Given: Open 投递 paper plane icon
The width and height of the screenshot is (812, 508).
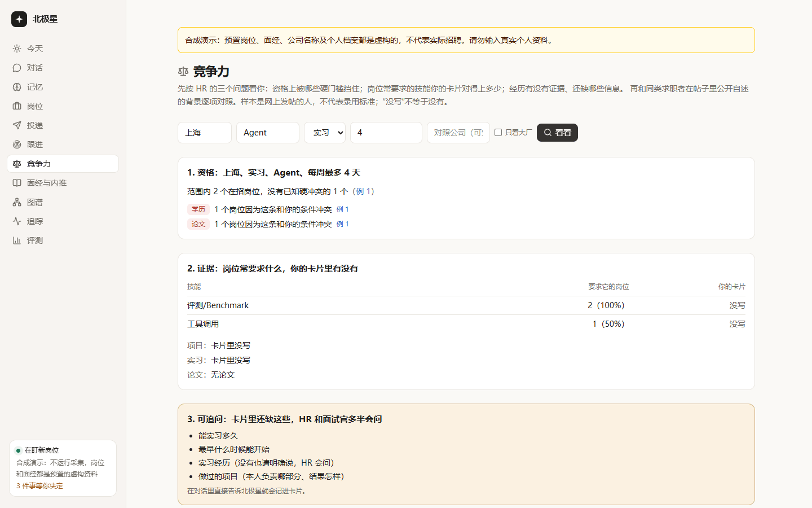Looking at the screenshot, I should coord(17,125).
